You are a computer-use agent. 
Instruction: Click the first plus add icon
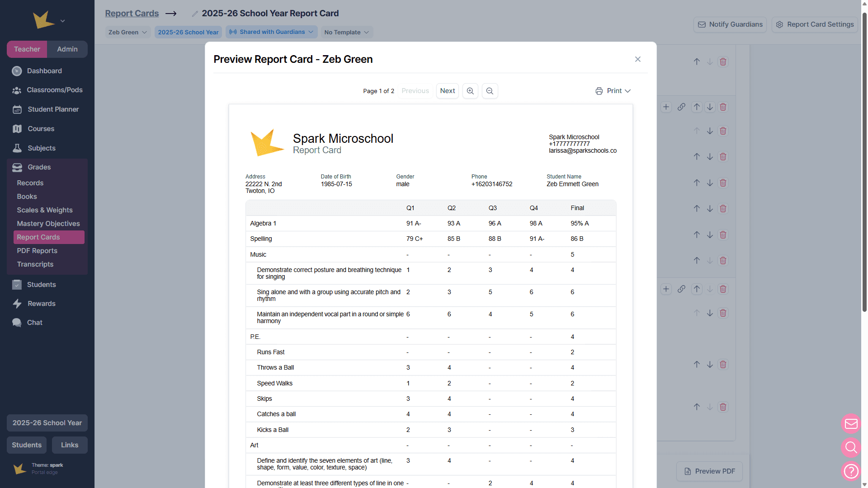tap(666, 107)
